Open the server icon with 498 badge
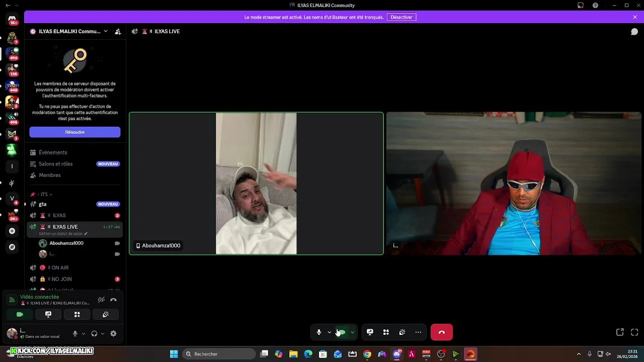This screenshot has height=362, width=644. [12, 118]
